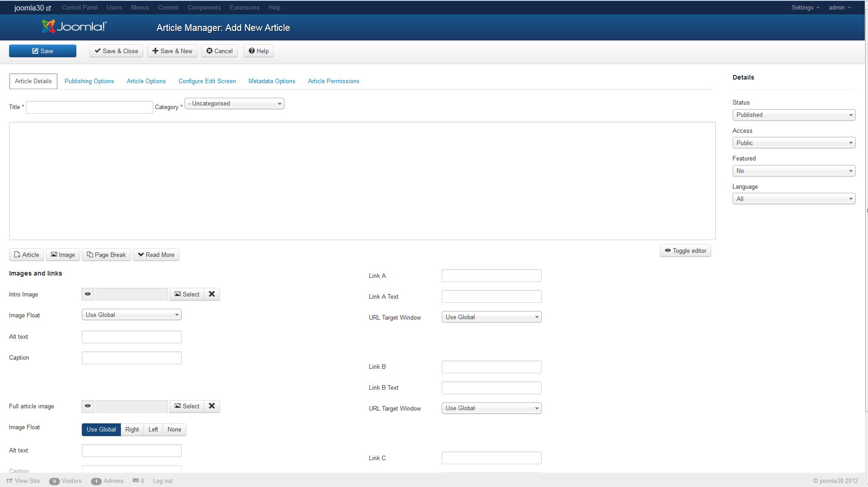Viewport: 868px width, 487px height.
Task: Click the Joomla! logo
Action: coord(74,27)
